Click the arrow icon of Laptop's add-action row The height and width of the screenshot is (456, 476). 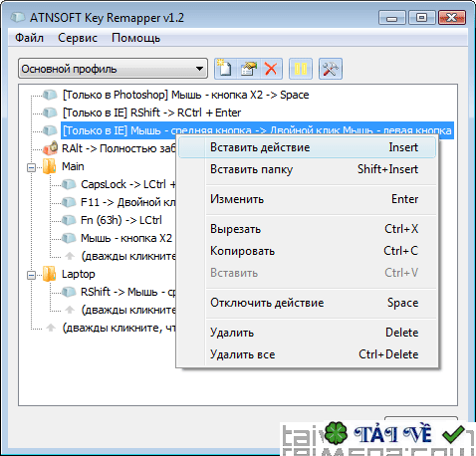coord(70,310)
